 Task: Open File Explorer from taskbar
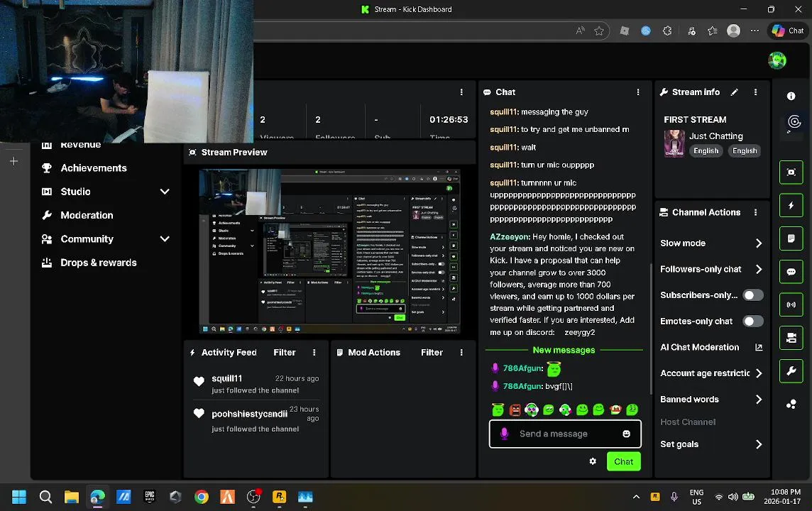point(72,497)
